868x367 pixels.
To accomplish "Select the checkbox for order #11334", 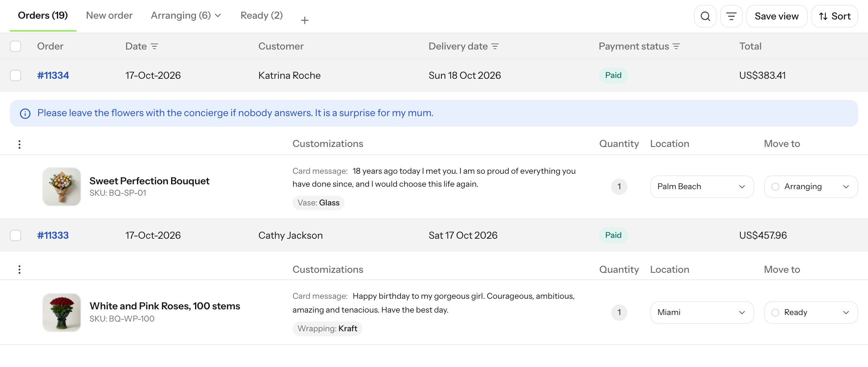I will [15, 76].
